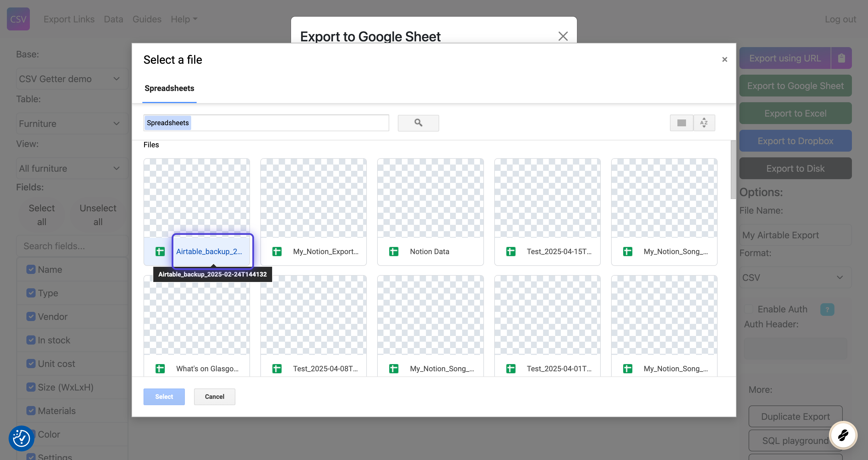
Task: Click the CSV Getter logo
Action: coord(18,19)
